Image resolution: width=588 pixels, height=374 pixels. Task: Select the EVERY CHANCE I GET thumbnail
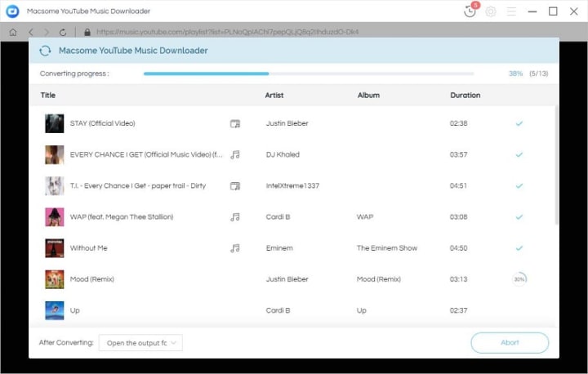[55, 154]
